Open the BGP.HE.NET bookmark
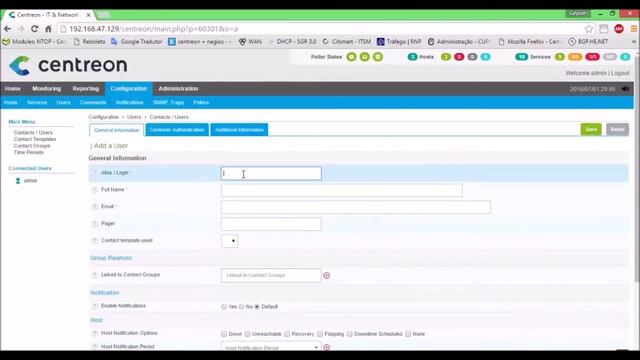 click(588, 42)
